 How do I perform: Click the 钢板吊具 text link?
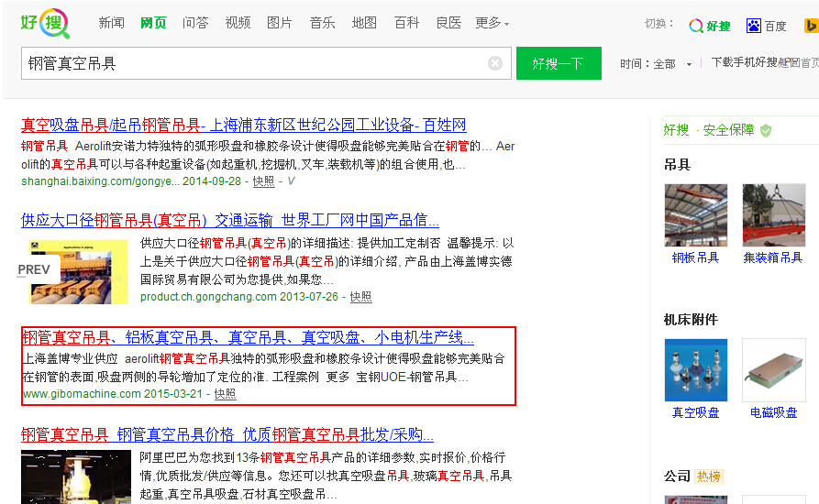(x=696, y=257)
